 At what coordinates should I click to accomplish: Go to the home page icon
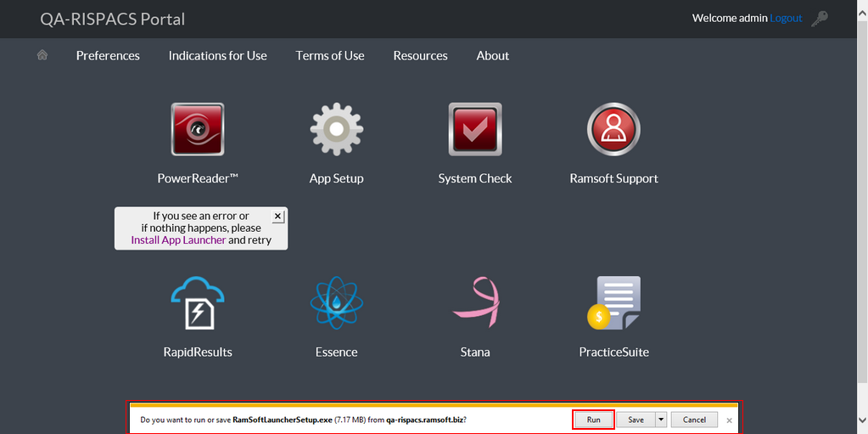click(42, 55)
